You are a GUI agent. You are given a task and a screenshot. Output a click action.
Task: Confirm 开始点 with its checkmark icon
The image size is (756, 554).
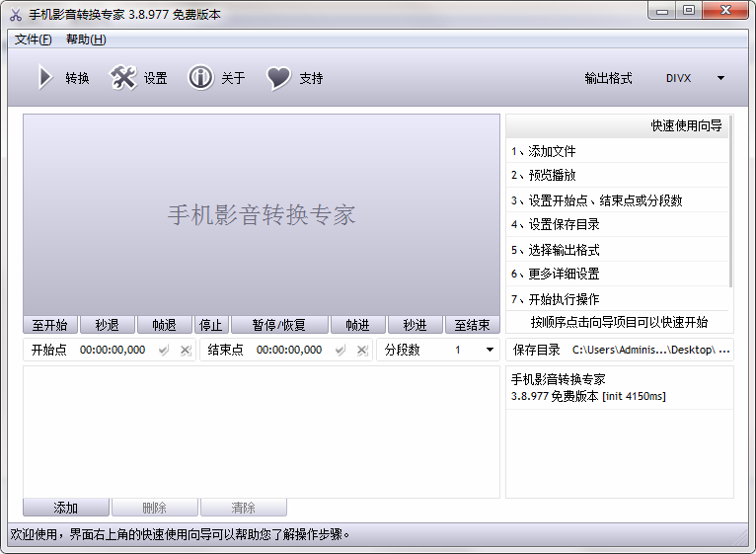pyautogui.click(x=164, y=350)
